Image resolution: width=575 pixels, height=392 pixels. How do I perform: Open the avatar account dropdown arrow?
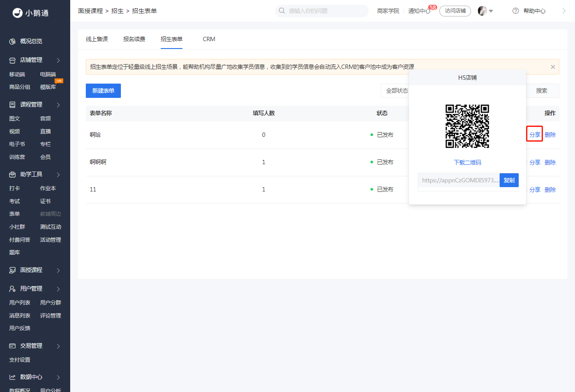(x=491, y=11)
